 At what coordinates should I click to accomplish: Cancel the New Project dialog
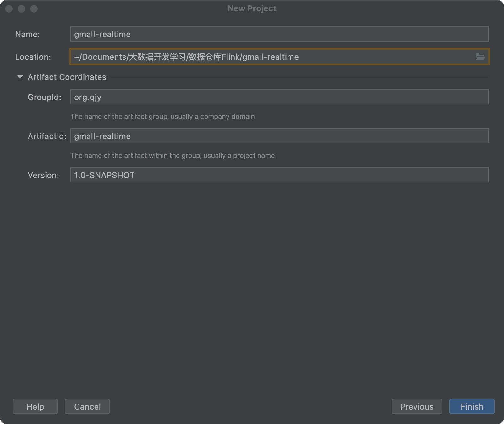(x=87, y=406)
